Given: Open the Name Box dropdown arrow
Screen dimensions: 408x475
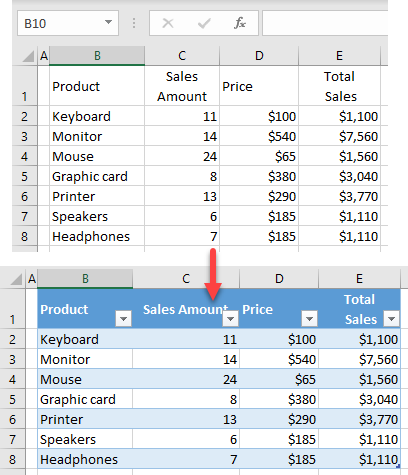Looking at the screenshot, I should 108,22.
